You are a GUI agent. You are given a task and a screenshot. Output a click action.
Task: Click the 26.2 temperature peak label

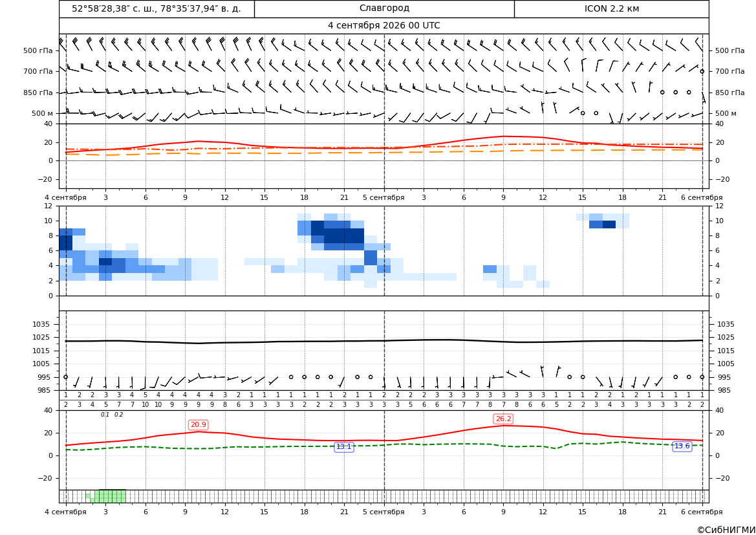click(x=503, y=419)
